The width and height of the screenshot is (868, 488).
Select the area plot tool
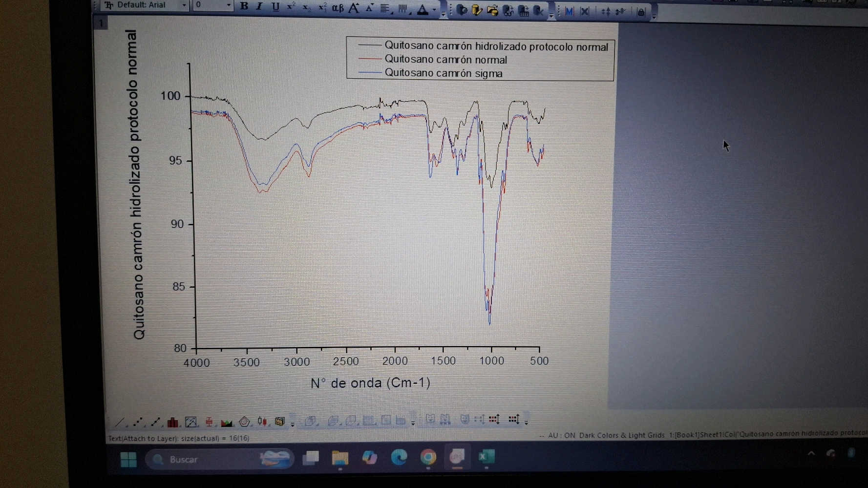[226, 422]
